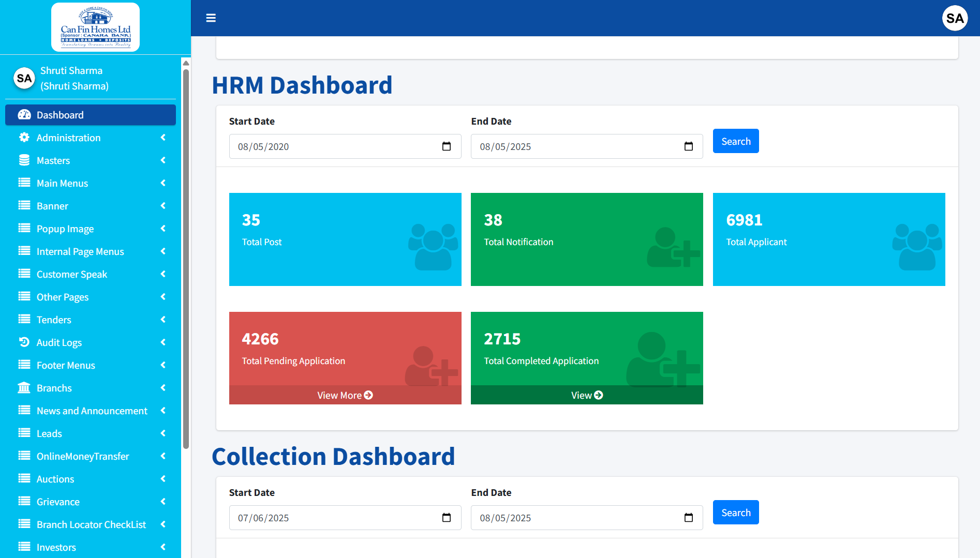Click the Branchs bank building icon

point(24,388)
